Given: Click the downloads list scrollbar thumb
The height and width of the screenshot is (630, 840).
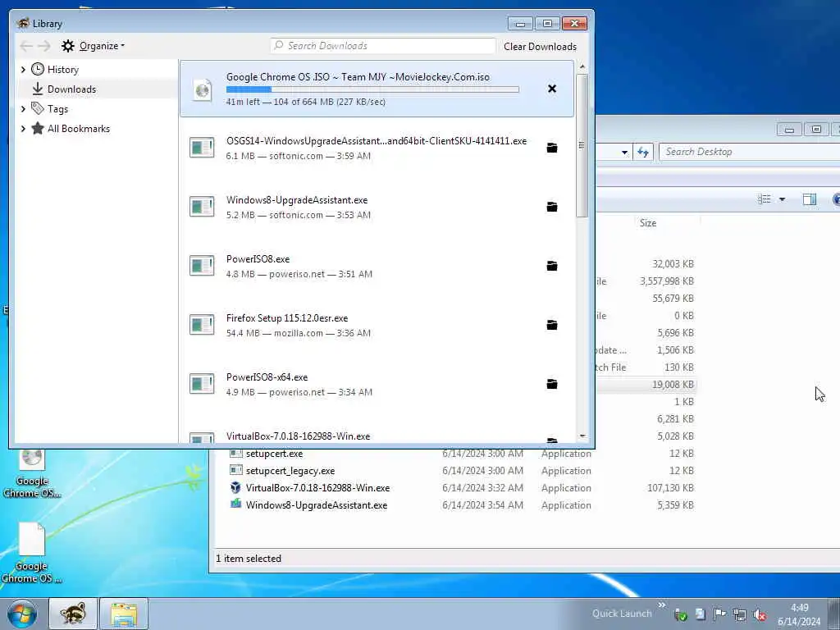Looking at the screenshot, I should click(582, 145).
